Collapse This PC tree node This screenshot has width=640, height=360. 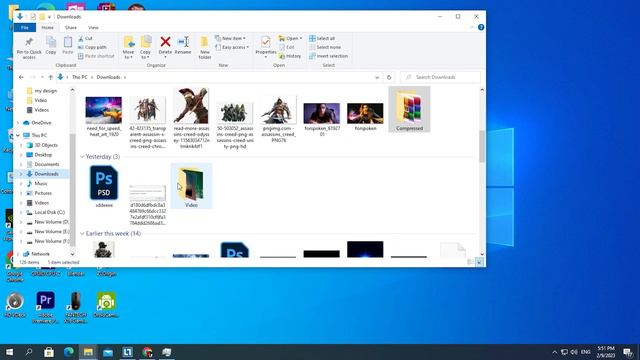coord(18,135)
